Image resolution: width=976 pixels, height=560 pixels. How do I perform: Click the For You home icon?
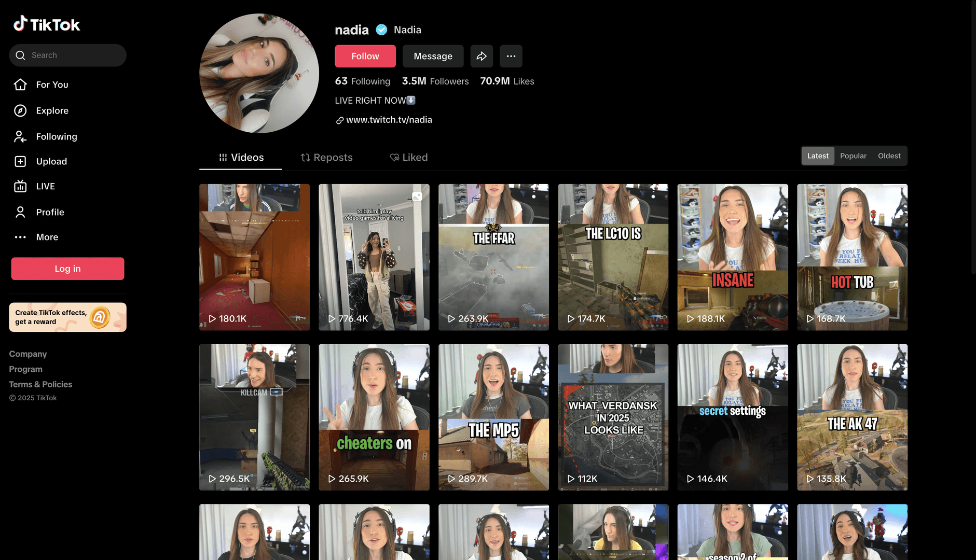pyautogui.click(x=20, y=85)
